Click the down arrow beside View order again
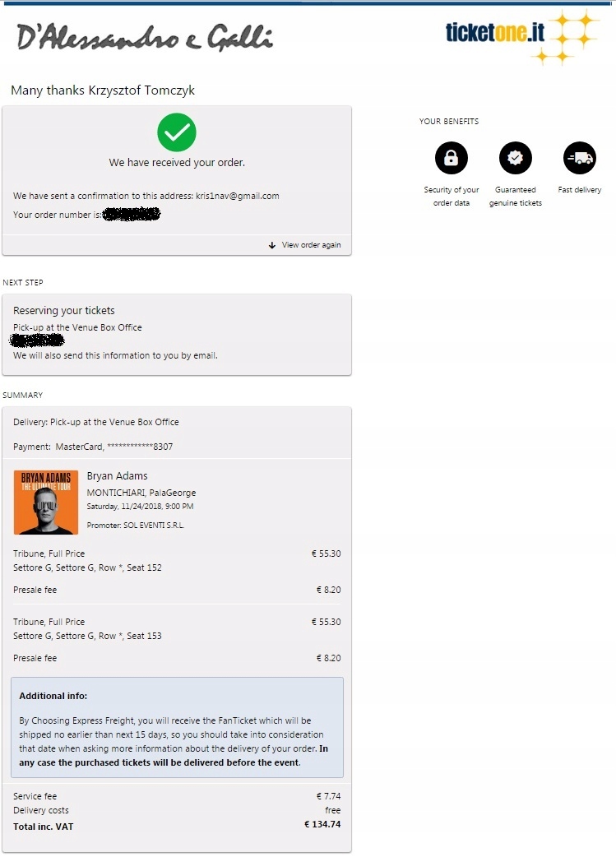The height and width of the screenshot is (857, 616). point(272,245)
